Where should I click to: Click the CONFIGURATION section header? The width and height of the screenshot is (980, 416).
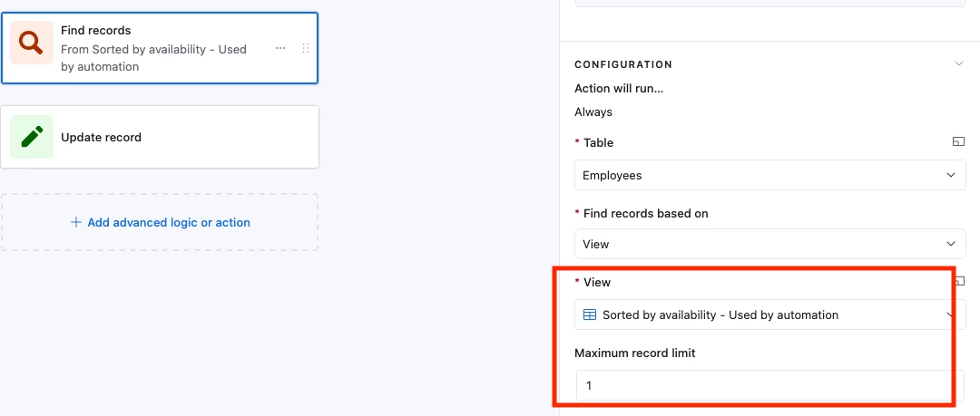623,64
